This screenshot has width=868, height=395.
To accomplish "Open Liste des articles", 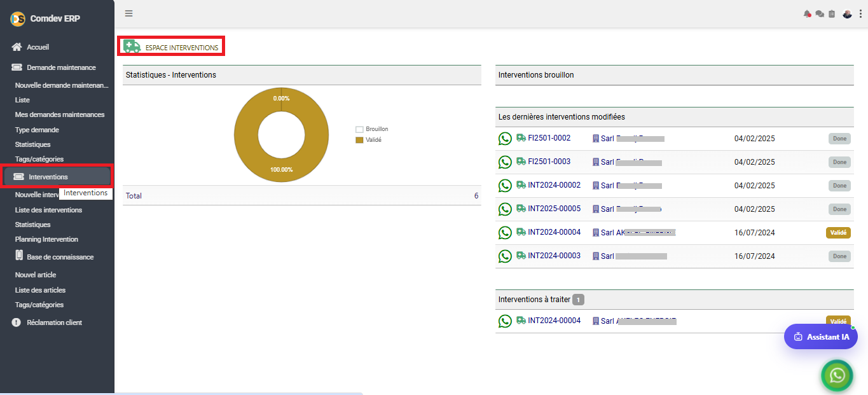I will tap(40, 290).
